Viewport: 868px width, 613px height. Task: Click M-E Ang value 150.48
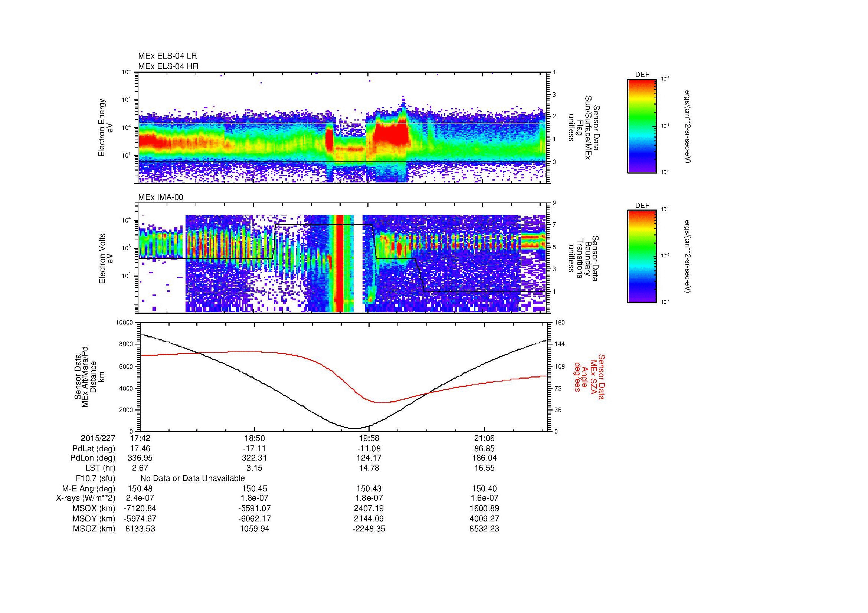pyautogui.click(x=140, y=488)
